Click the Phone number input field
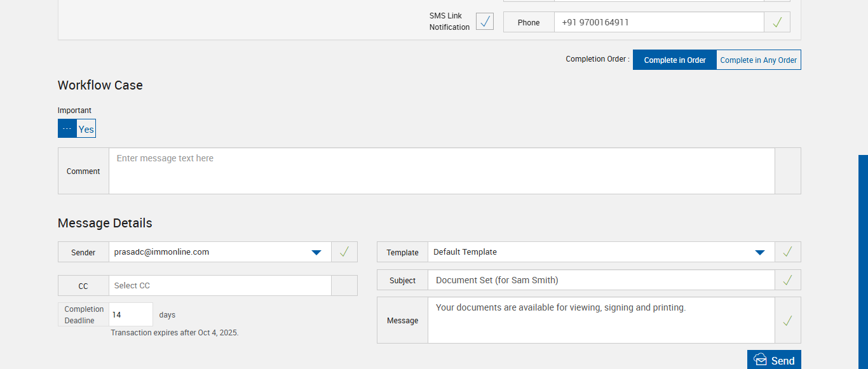The image size is (868, 369). tap(658, 22)
